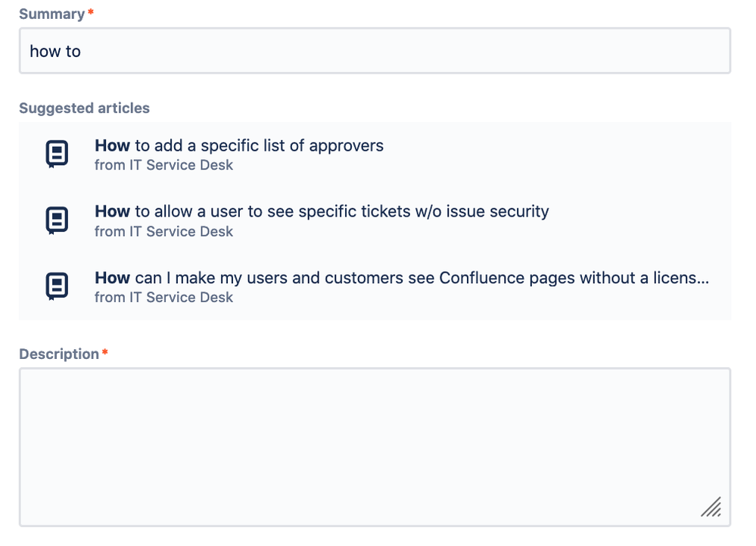
Task: Click the article icon beside the approvers article
Action: (x=57, y=154)
